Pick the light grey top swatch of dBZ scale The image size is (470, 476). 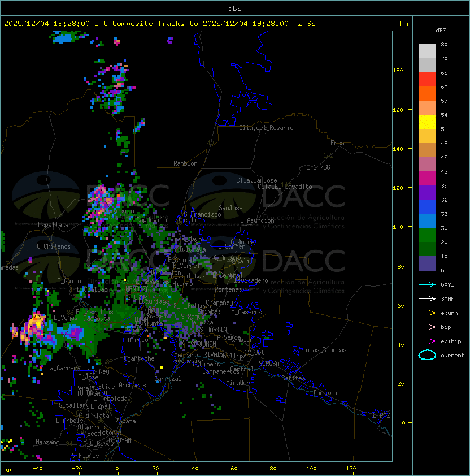tap(427, 51)
